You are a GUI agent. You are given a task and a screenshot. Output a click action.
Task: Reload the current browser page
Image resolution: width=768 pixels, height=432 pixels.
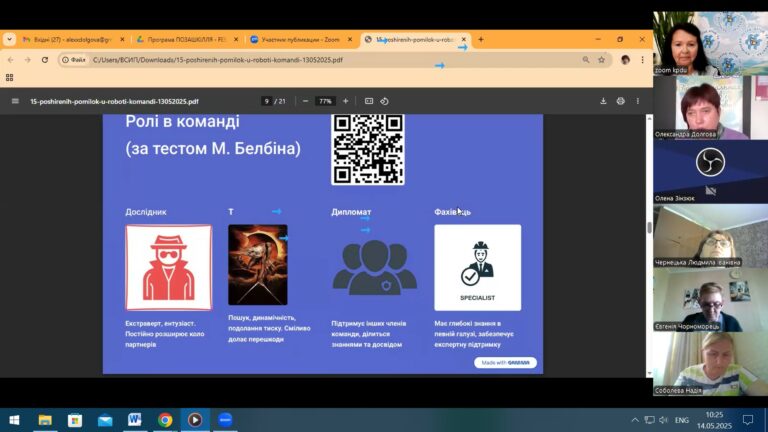coord(45,60)
